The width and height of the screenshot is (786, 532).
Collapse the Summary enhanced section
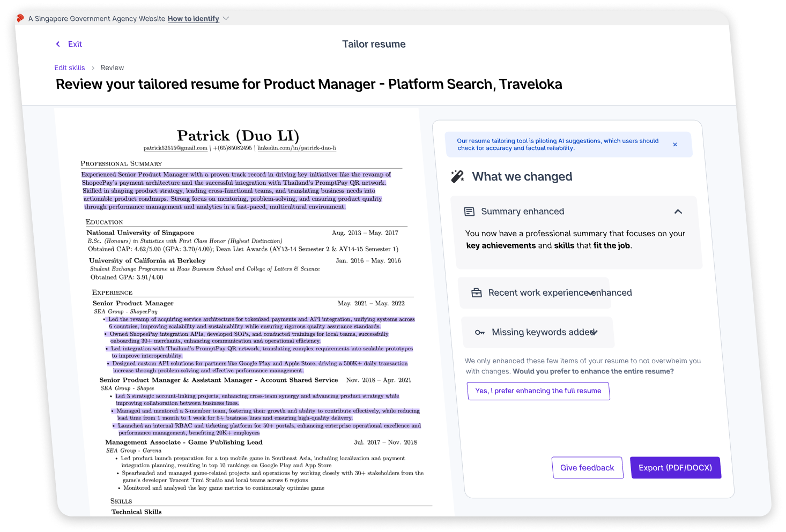(x=678, y=212)
